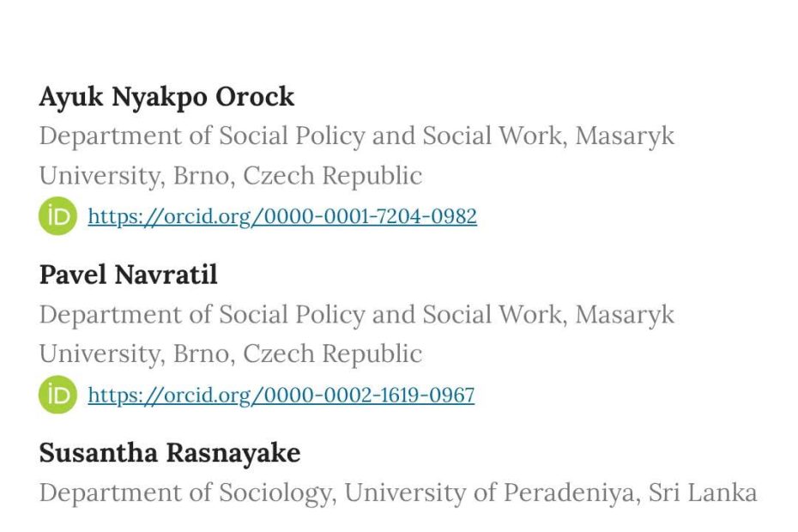
Task: Click ORCID icon under Pavel Navratil
Action: coord(57,395)
